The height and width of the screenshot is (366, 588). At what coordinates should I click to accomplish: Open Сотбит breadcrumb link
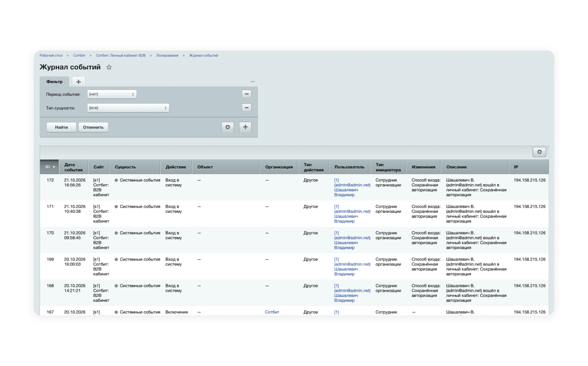79,55
